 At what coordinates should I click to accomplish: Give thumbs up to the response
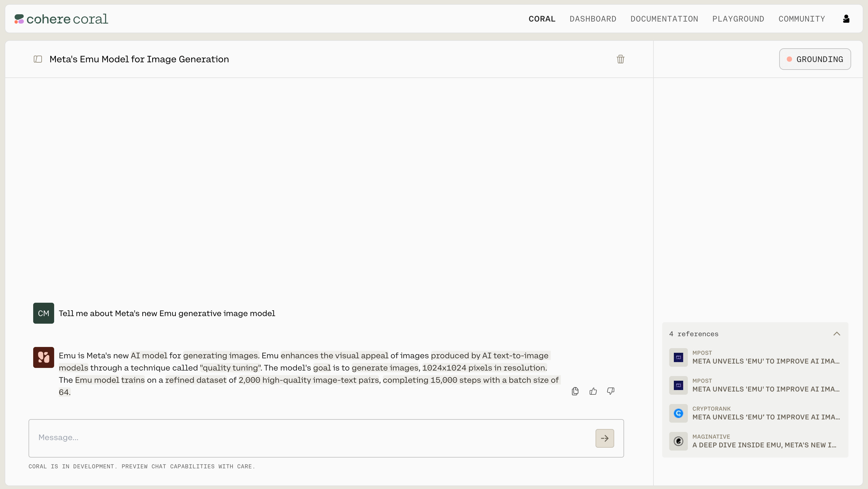(593, 391)
